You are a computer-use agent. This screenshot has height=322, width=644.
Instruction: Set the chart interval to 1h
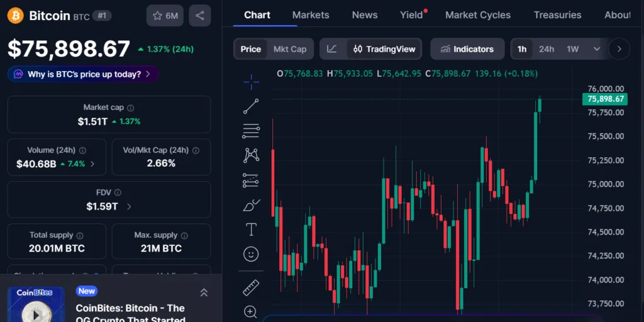tap(521, 49)
